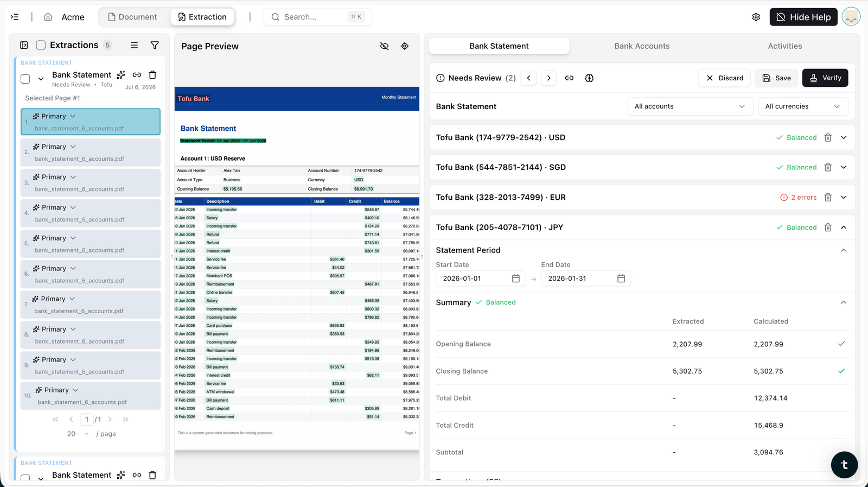Toggle the Extractions panel layout icon
868x487 pixels.
click(24, 45)
